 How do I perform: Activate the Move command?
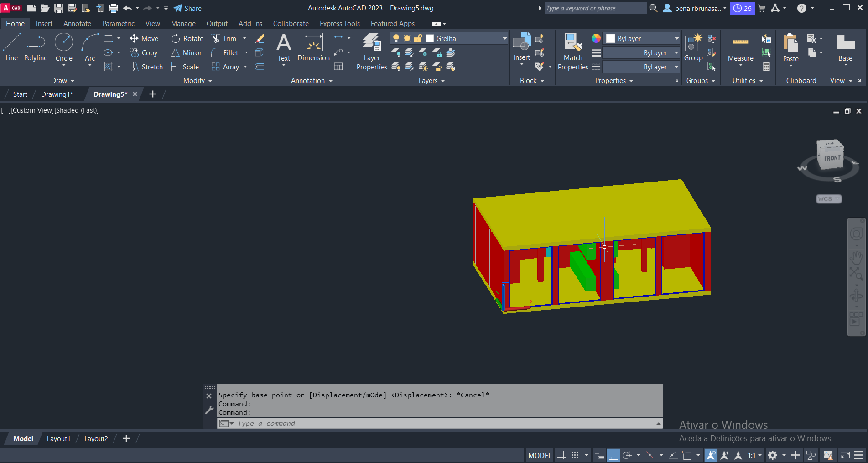(144, 39)
